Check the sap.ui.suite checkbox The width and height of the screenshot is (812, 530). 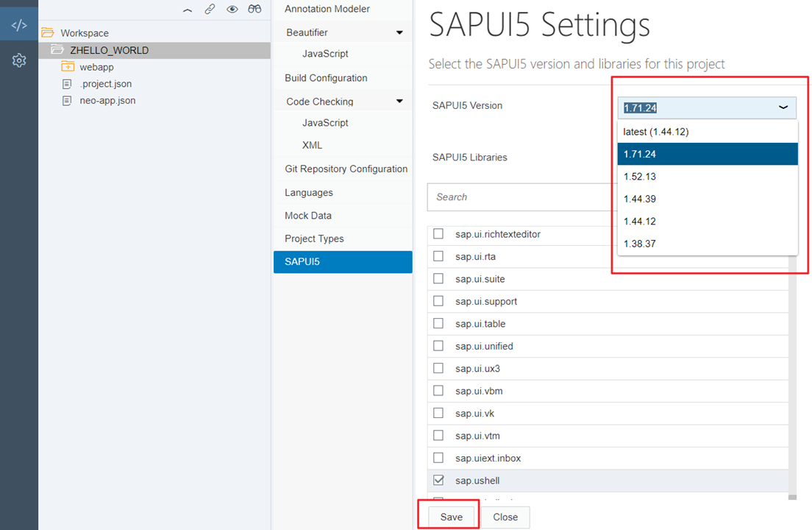coord(438,278)
